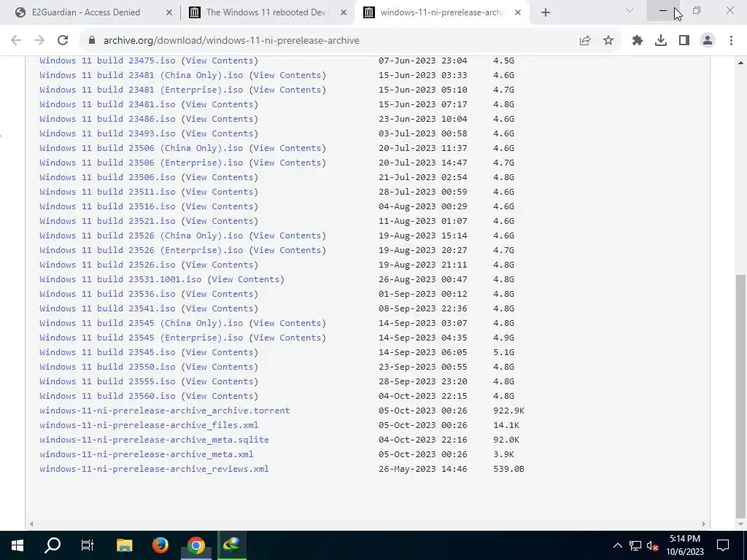Screen dimensions: 747x560
Task: Download Windows 11 build 23531.1001.iso
Action: (x=120, y=279)
